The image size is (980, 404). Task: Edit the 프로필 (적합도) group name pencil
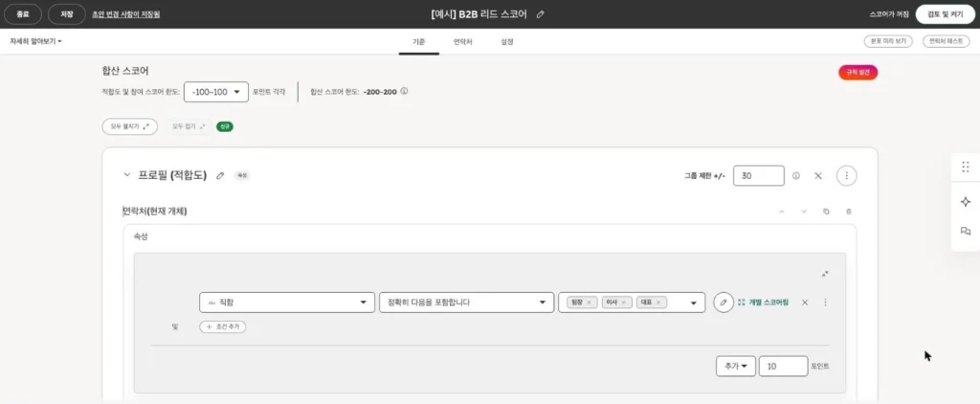pos(220,176)
